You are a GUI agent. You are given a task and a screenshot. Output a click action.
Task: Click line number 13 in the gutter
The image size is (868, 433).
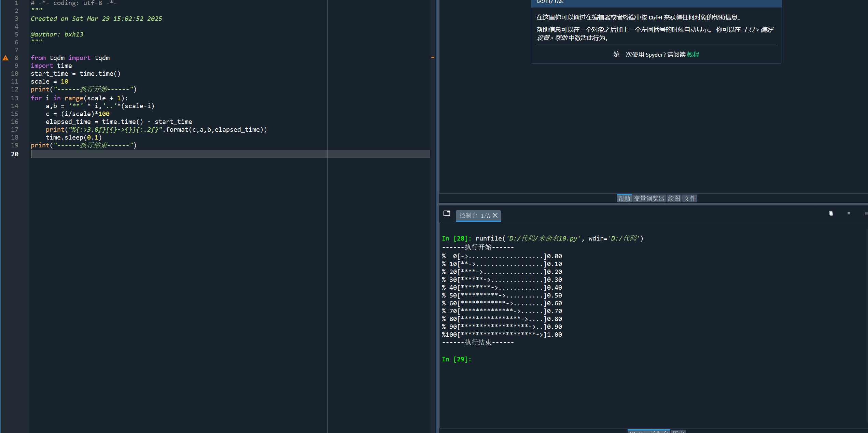(15, 98)
